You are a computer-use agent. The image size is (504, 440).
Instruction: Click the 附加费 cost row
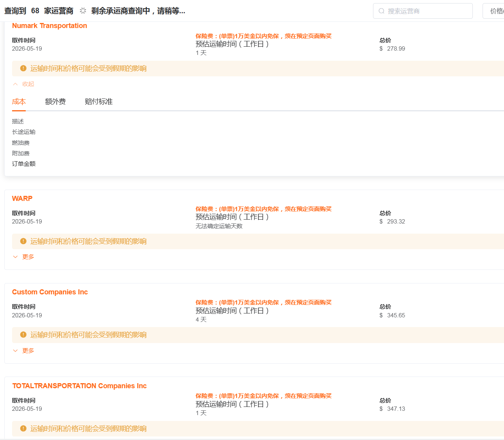coord(21,153)
